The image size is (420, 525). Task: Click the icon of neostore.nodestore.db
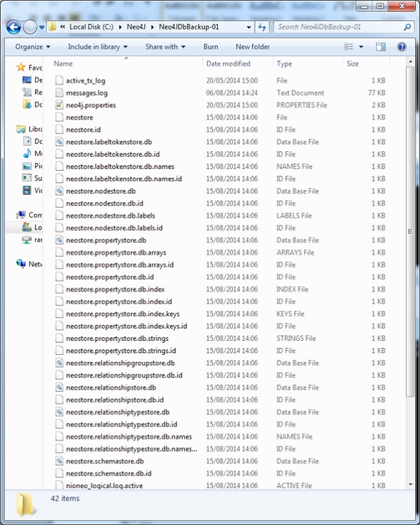[59, 191]
